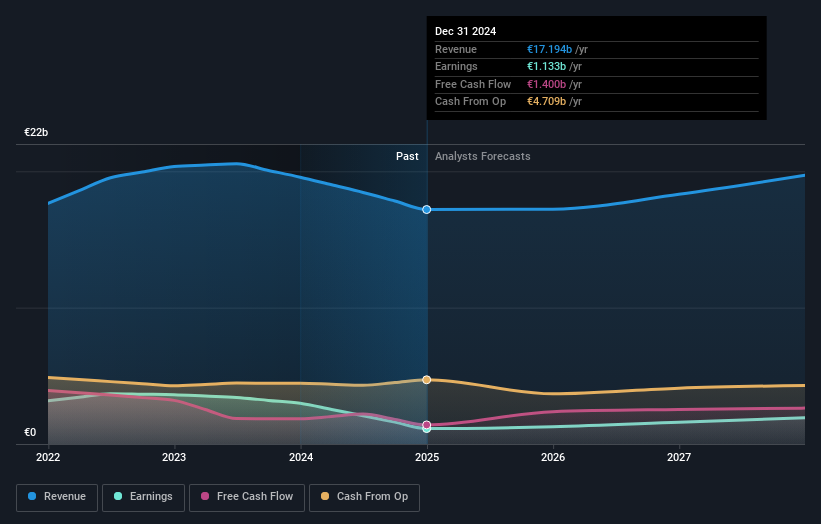This screenshot has width=821, height=524.
Task: Click the Analysts Forecasts label
Action: (482, 156)
